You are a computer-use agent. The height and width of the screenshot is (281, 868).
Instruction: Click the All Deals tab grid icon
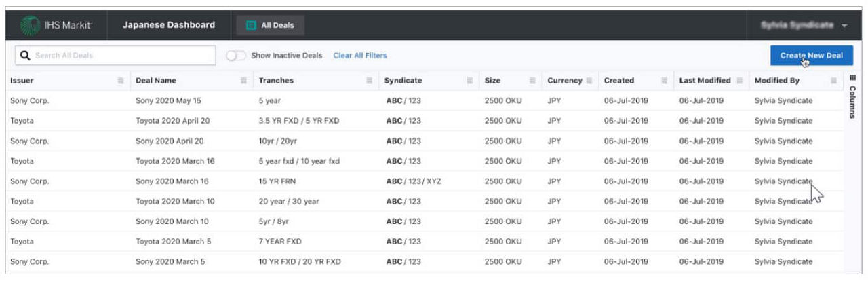click(250, 25)
